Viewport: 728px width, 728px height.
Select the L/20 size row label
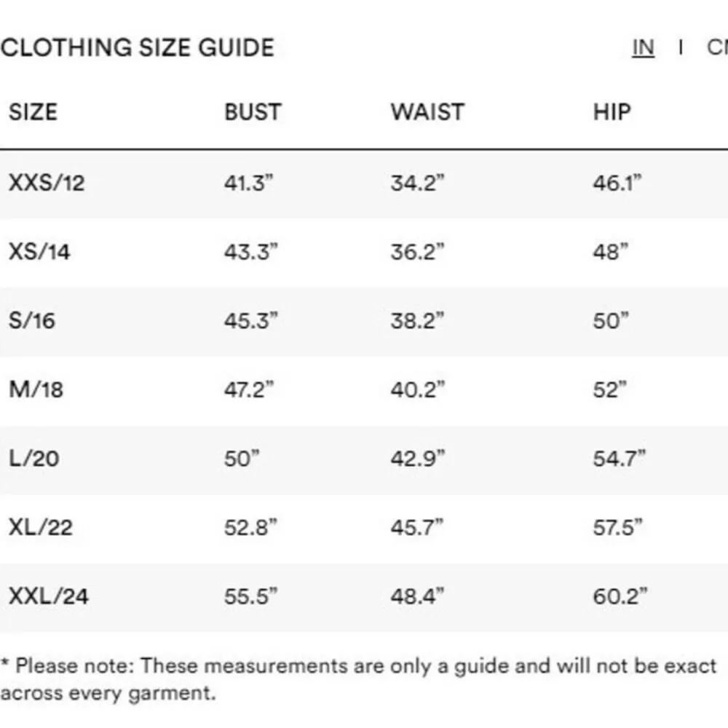34,459
